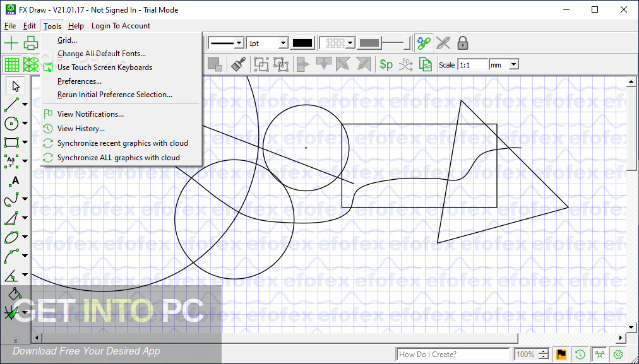This screenshot has height=364, width=639.
Task: Click the green printer icon
Action: pos(30,43)
